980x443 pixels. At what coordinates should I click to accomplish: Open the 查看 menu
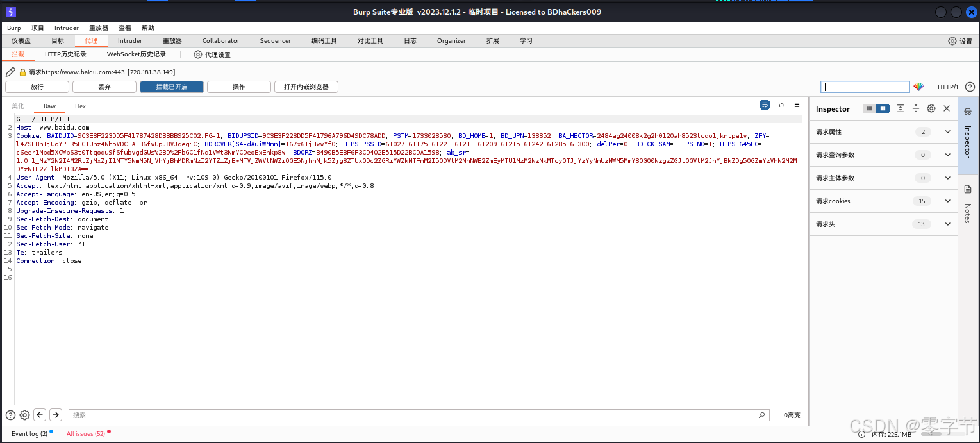coord(125,28)
